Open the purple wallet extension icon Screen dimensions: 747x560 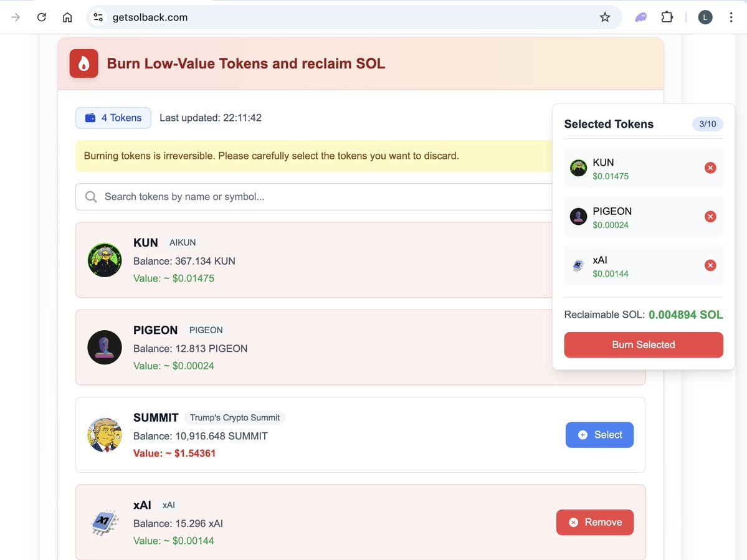pyautogui.click(x=640, y=17)
